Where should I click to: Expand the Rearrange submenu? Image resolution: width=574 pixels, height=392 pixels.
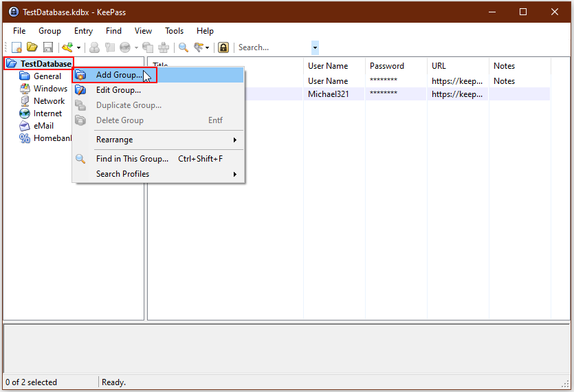(x=158, y=140)
